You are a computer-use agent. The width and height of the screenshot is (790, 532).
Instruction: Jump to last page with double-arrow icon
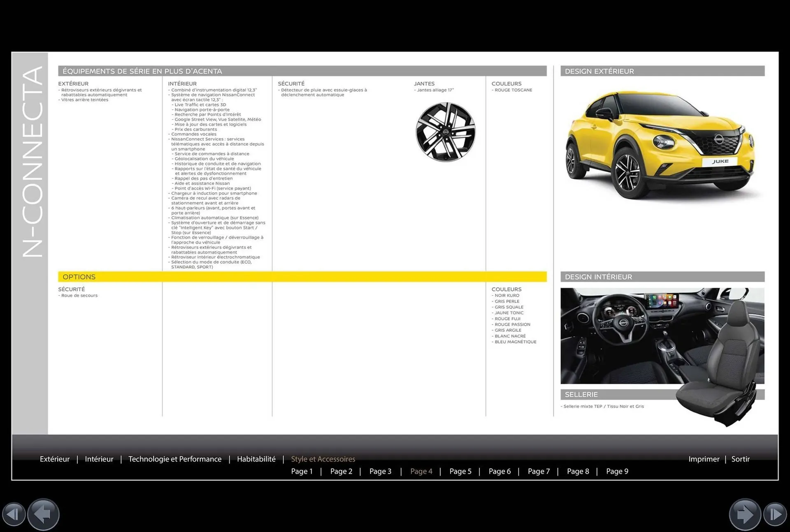point(776,514)
